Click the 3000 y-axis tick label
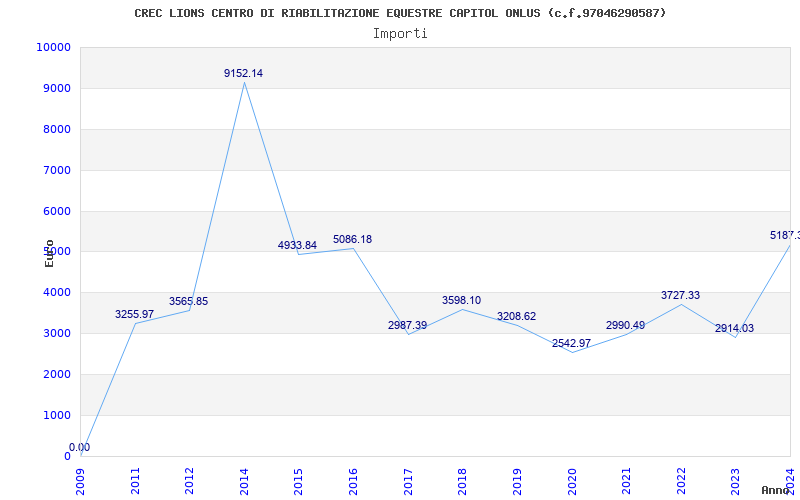800x500 pixels. point(56,334)
